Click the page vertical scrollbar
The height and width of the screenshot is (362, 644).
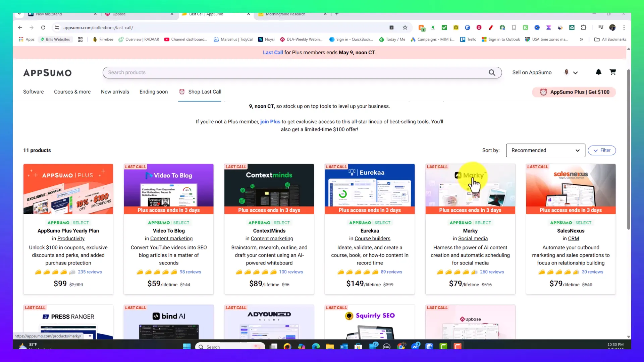coord(629,149)
